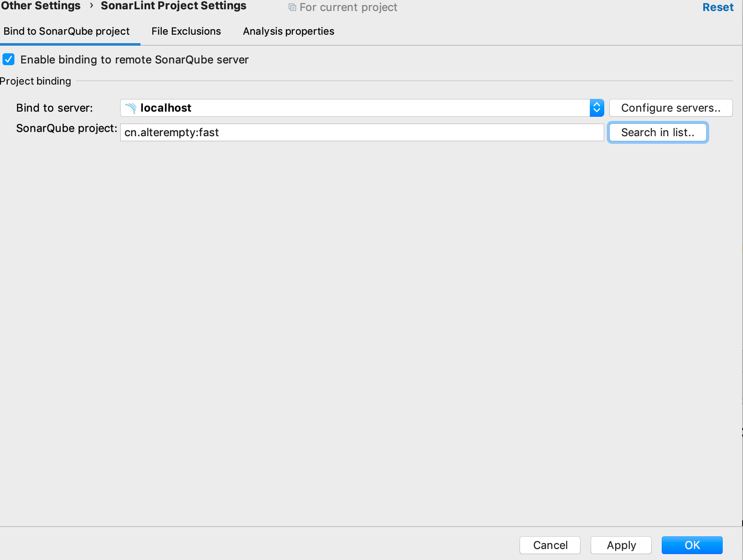Click the Reset link
Image resolution: width=743 pixels, height=560 pixels.
(718, 7)
